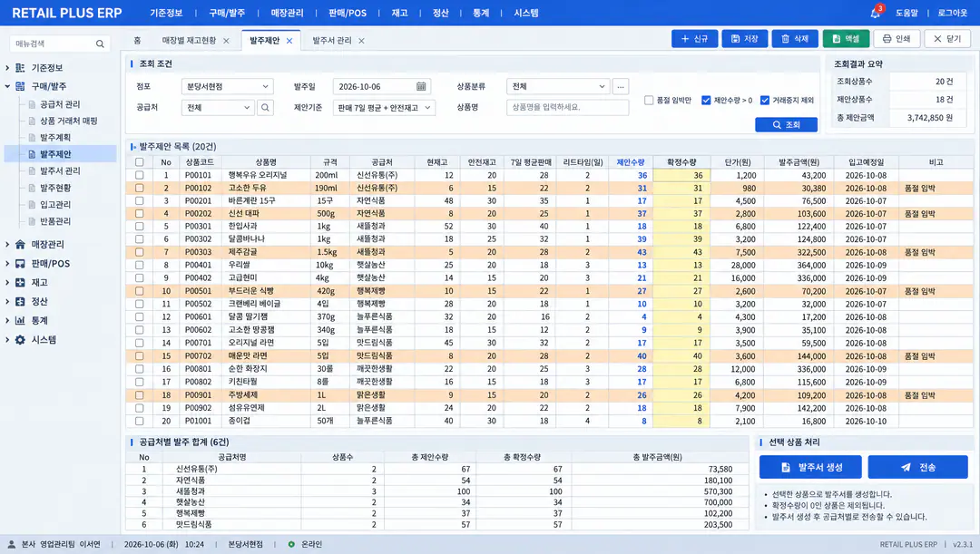Check the row for P00101 행복우유 오리지널
980x554 pixels.
140,176
